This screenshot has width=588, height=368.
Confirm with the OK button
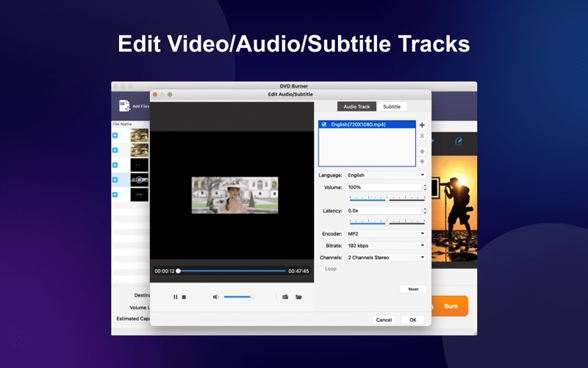point(413,320)
